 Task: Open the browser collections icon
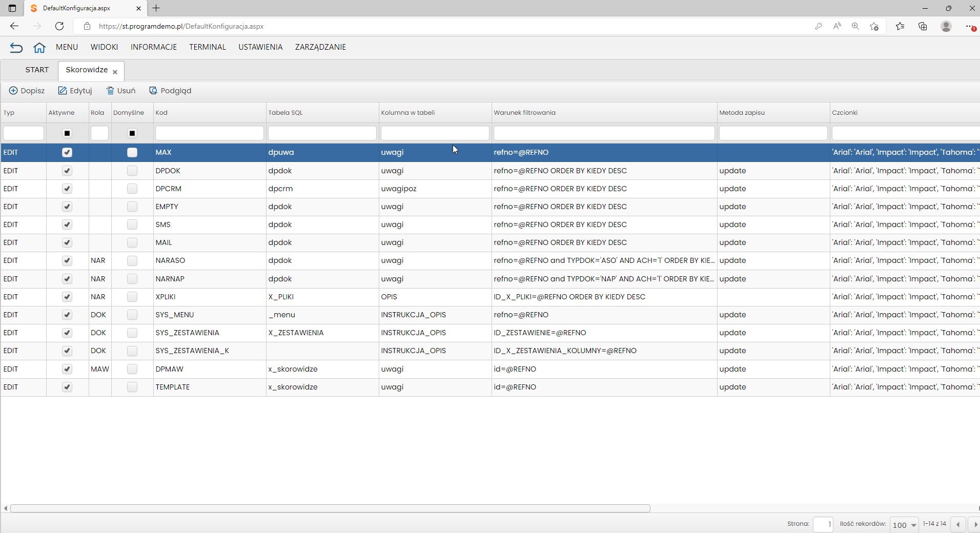923,26
